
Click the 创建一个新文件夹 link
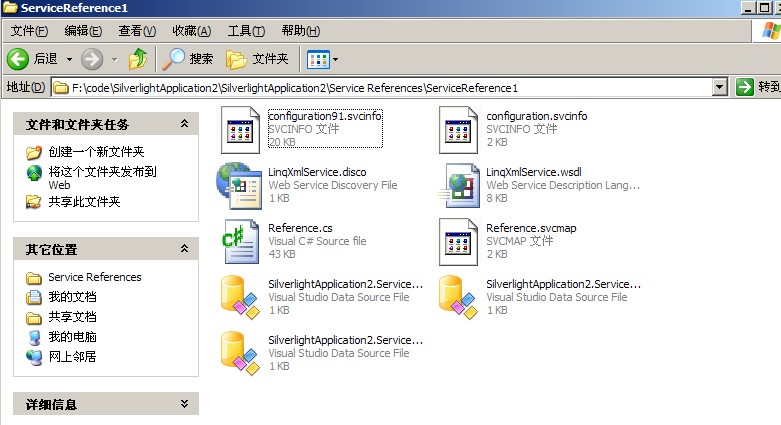[x=96, y=151]
